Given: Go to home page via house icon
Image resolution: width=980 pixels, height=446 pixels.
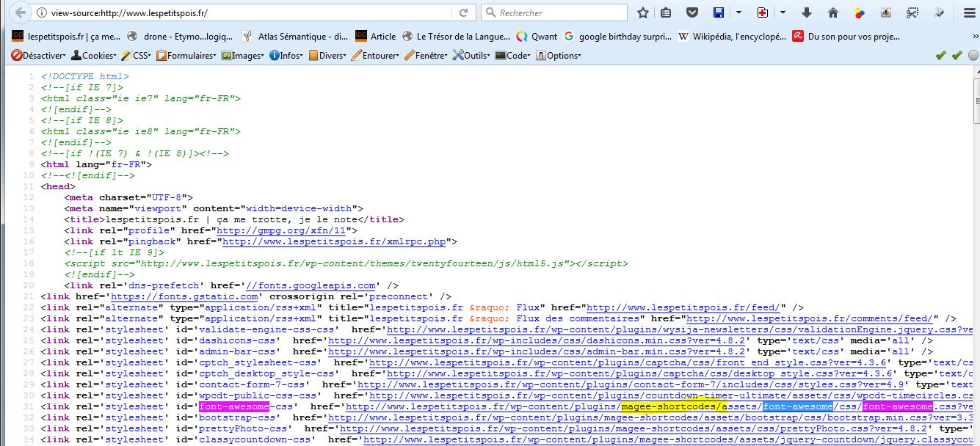Looking at the screenshot, I should 832,12.
